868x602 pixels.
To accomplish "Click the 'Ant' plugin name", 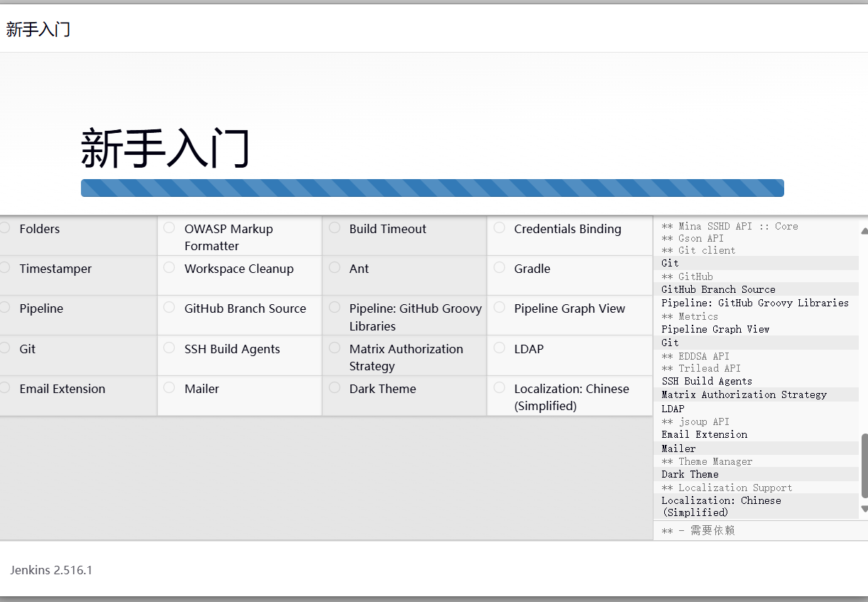I will [359, 269].
